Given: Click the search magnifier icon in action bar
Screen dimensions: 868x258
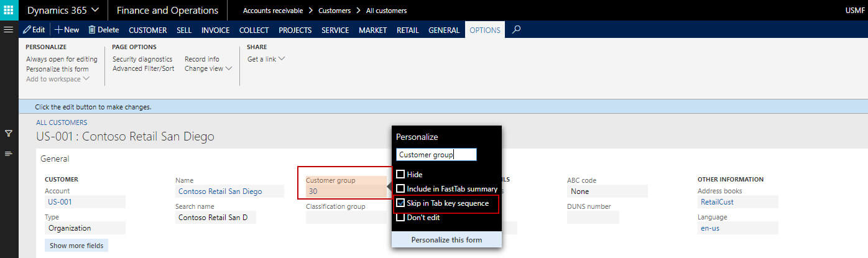Looking at the screenshot, I should (x=517, y=29).
